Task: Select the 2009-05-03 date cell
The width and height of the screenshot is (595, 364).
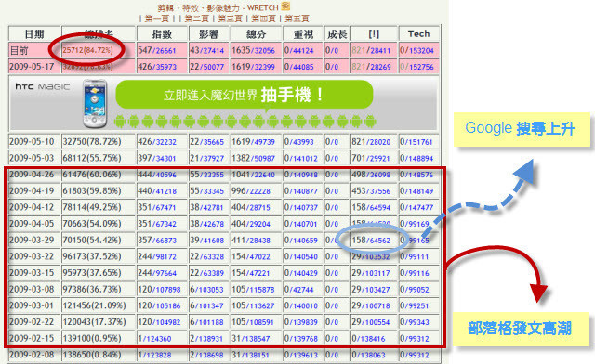Action: (x=34, y=158)
